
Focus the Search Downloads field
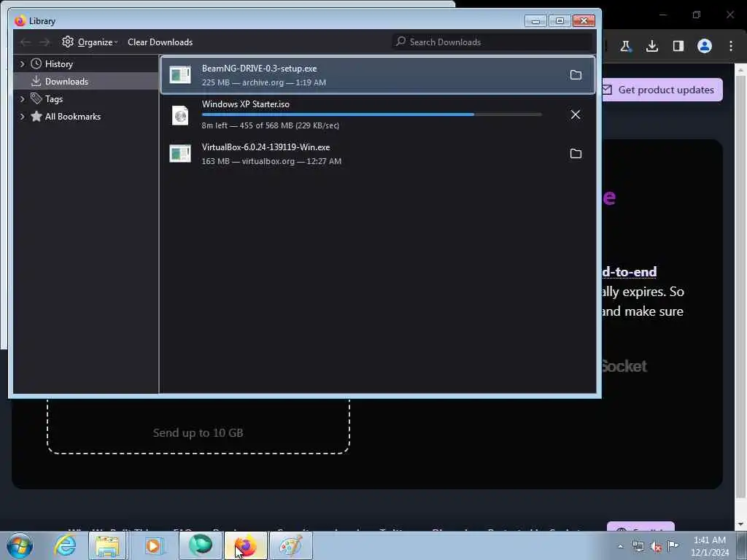coord(492,42)
